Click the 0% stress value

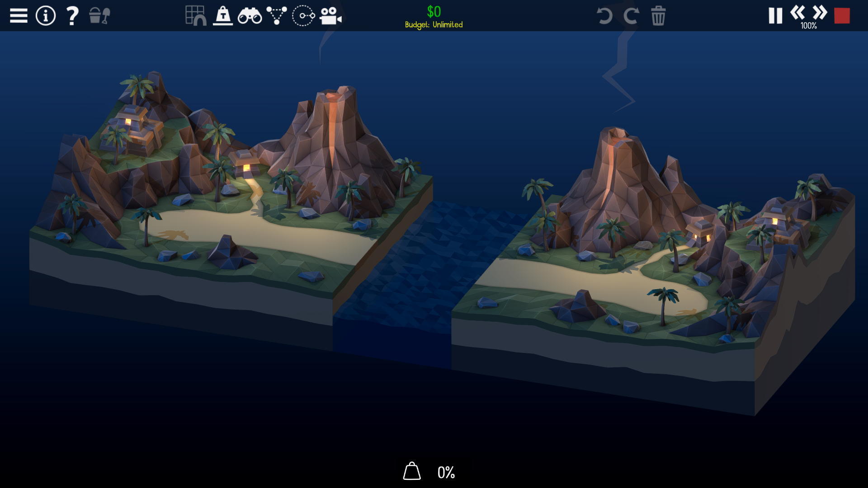(x=446, y=473)
